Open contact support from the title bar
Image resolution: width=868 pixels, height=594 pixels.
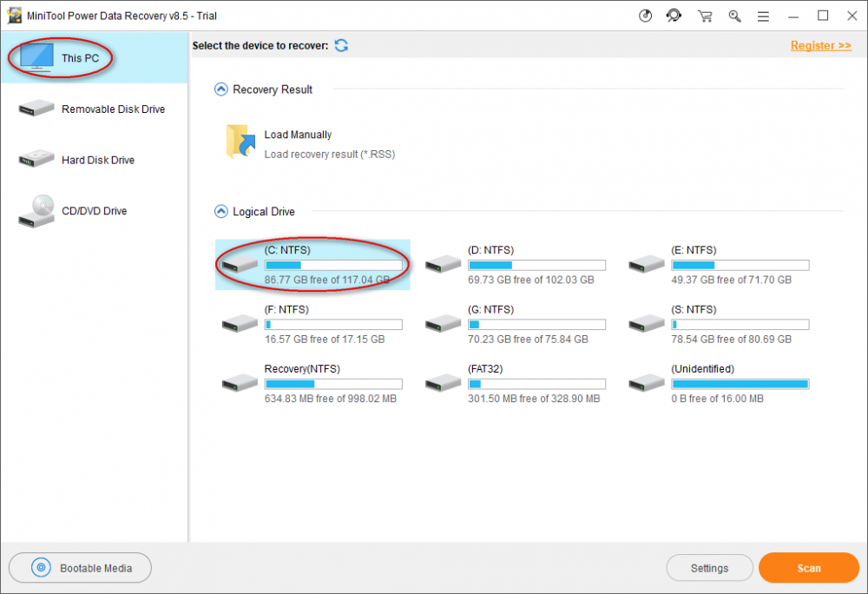(x=674, y=15)
